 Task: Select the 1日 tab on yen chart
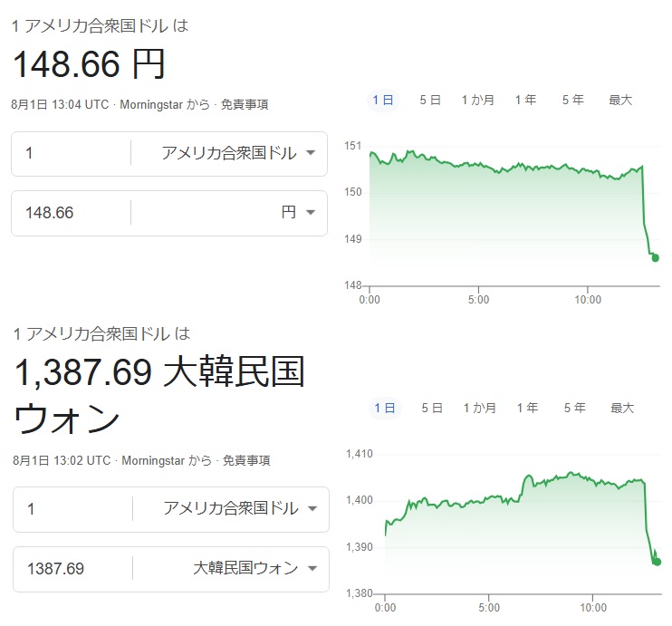pos(383,101)
